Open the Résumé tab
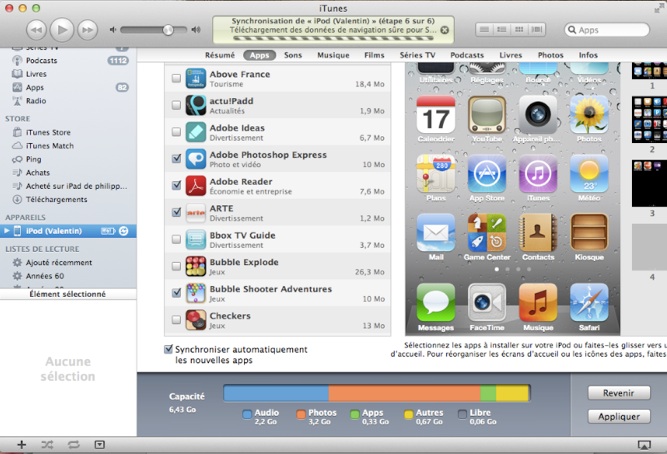The image size is (667, 454). (220, 55)
